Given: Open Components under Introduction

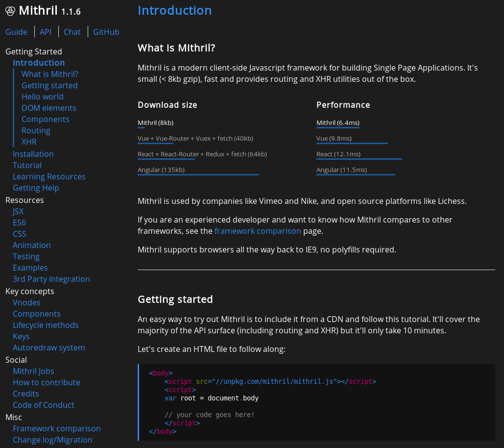Looking at the screenshot, I should [x=46, y=119].
